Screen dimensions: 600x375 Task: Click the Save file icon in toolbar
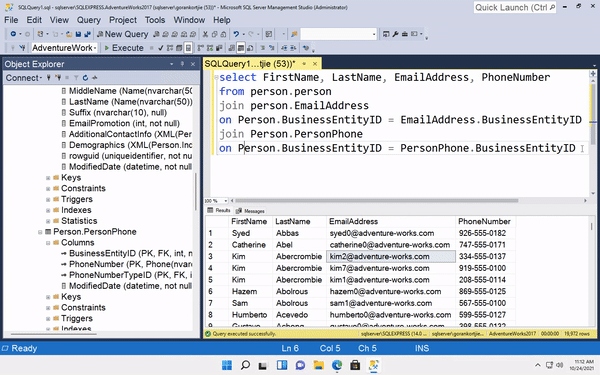coord(78,34)
